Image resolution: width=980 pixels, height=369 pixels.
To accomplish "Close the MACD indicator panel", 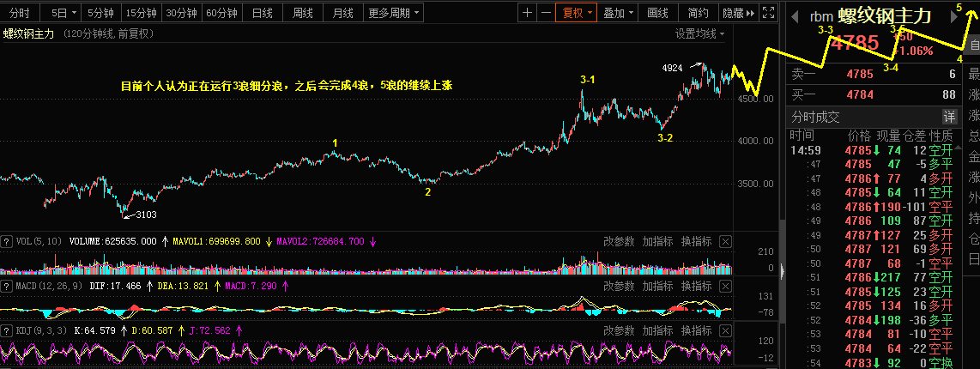I will coord(725,286).
